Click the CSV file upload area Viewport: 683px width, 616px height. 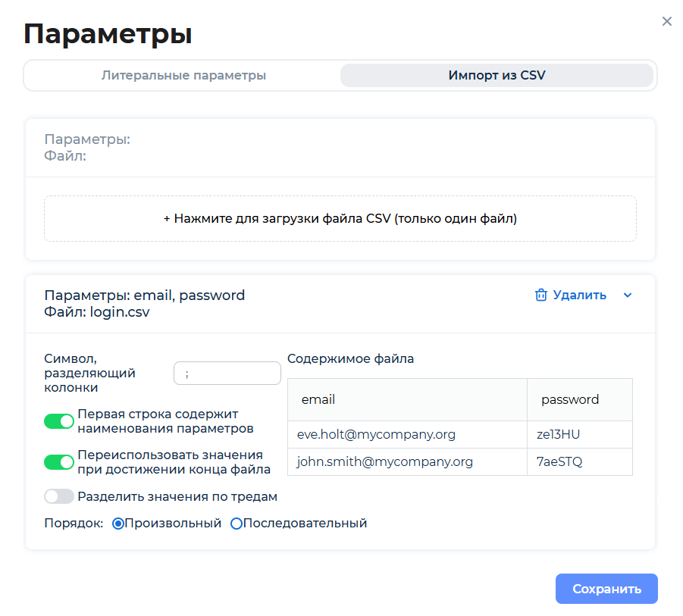340,218
